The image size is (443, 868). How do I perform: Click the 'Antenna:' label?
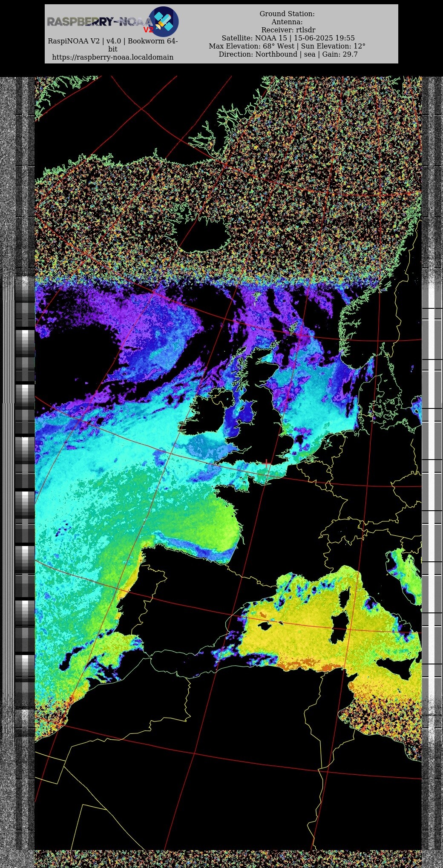pos(287,22)
